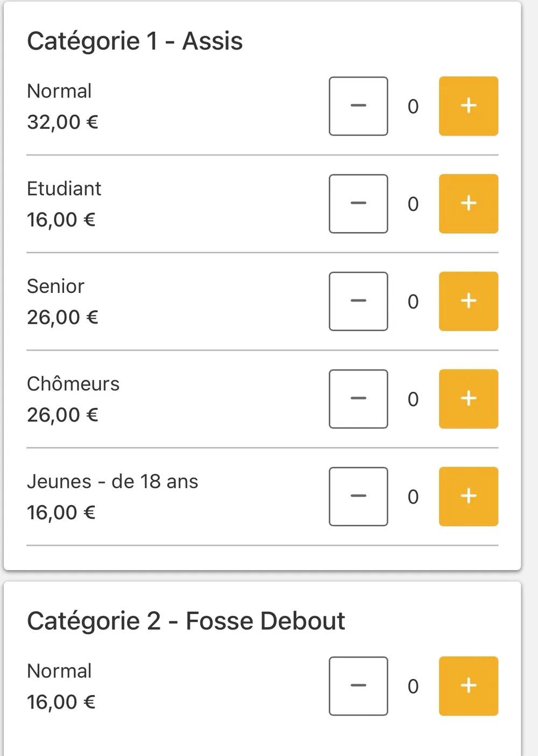
Task: Increase Chômeurs ticket quantity
Action: 468,399
